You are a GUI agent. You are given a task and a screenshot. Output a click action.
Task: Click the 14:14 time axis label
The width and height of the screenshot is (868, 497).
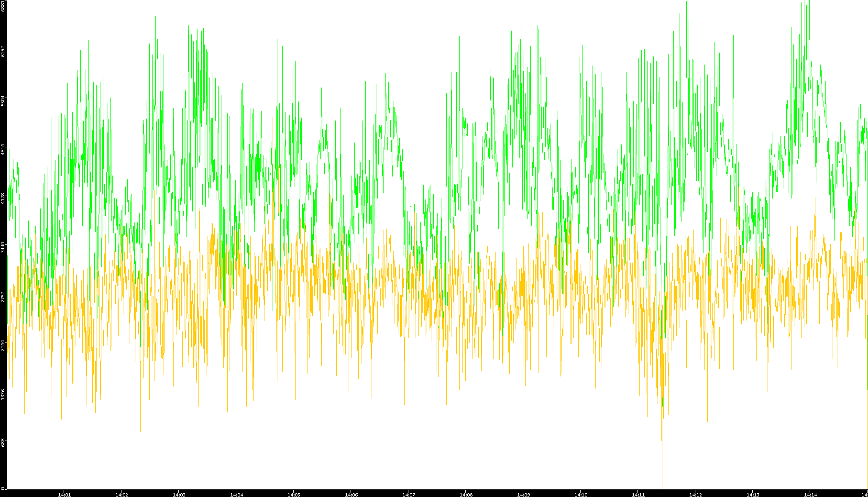click(810, 494)
